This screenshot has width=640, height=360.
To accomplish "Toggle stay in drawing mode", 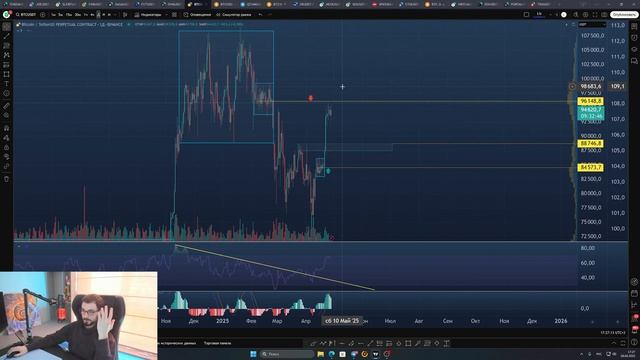I will tap(7, 138).
